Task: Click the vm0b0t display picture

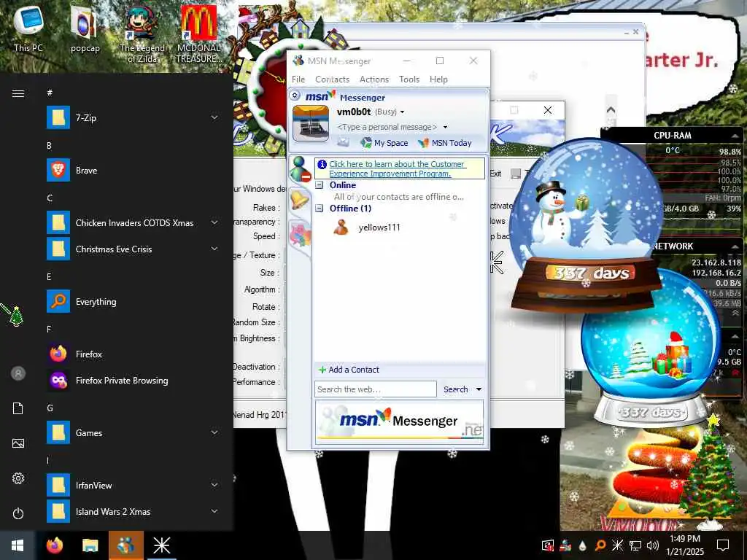Action: pos(311,124)
